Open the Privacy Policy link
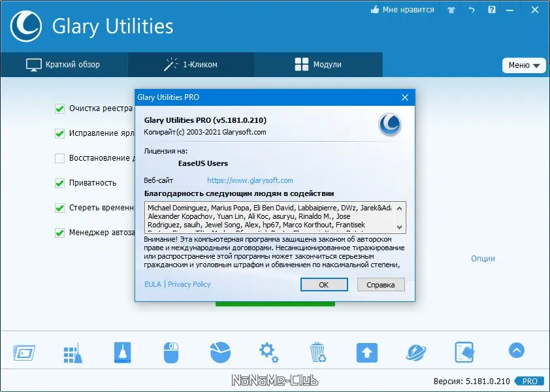 189,284
